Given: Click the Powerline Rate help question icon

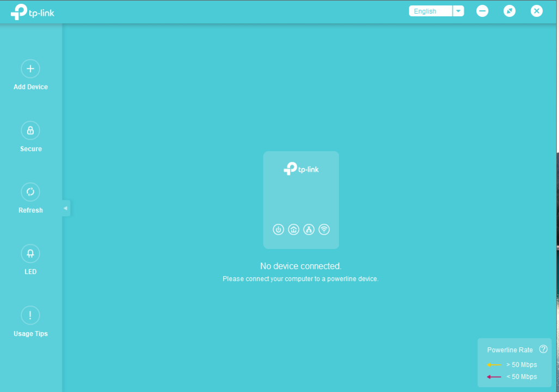Looking at the screenshot, I should point(543,349).
